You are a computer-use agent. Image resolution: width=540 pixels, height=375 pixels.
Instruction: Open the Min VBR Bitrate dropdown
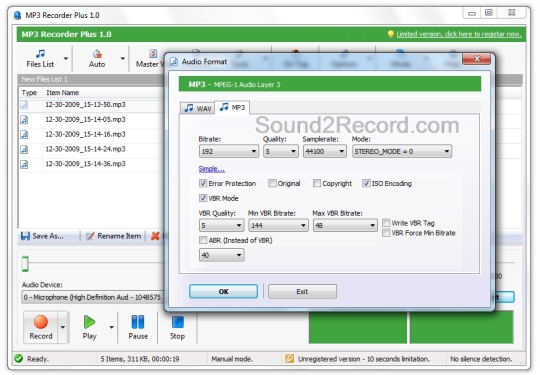point(278,226)
